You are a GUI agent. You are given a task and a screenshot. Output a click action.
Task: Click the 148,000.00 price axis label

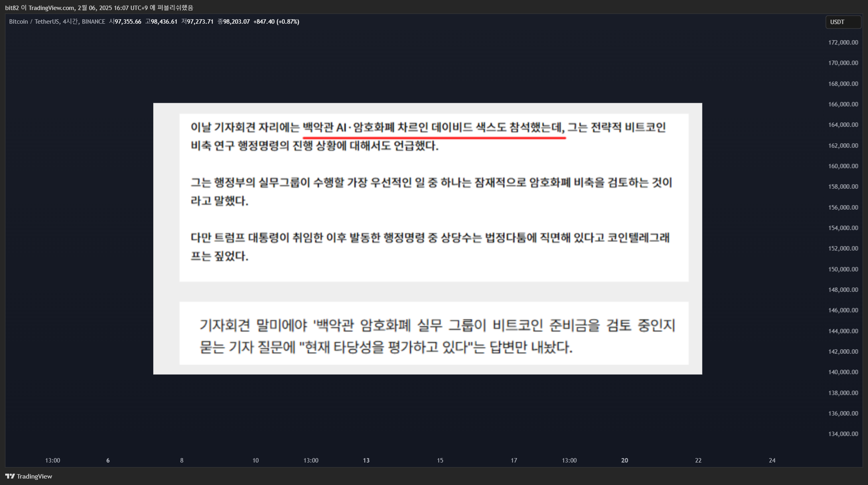[843, 290]
